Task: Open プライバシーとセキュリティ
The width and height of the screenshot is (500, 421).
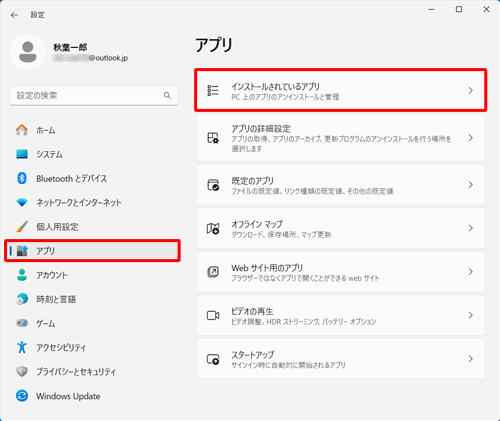Action: tap(93, 371)
